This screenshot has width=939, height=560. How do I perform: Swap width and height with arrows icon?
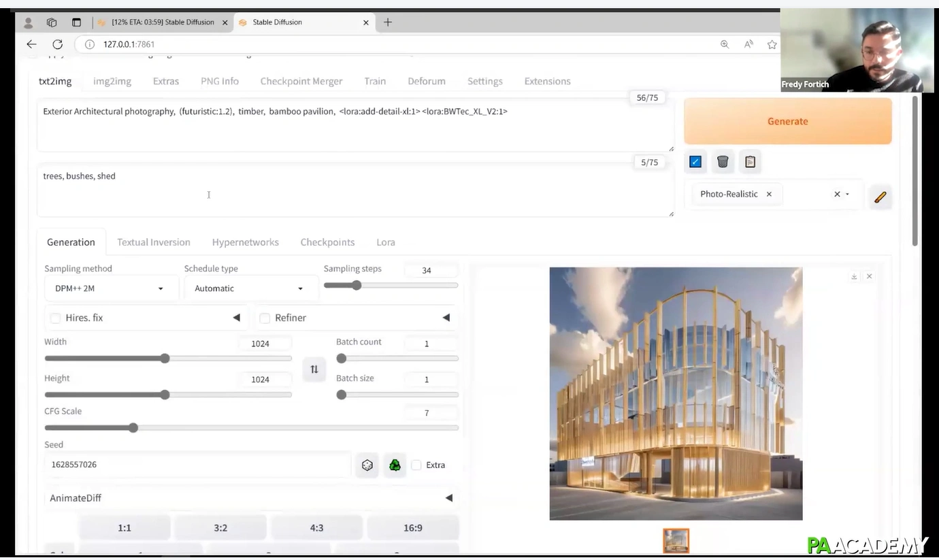tap(314, 369)
